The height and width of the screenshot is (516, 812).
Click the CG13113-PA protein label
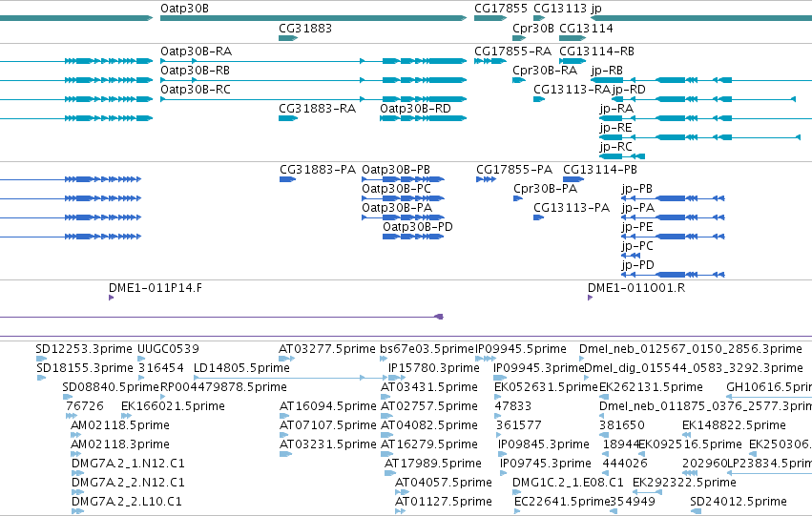pos(572,208)
